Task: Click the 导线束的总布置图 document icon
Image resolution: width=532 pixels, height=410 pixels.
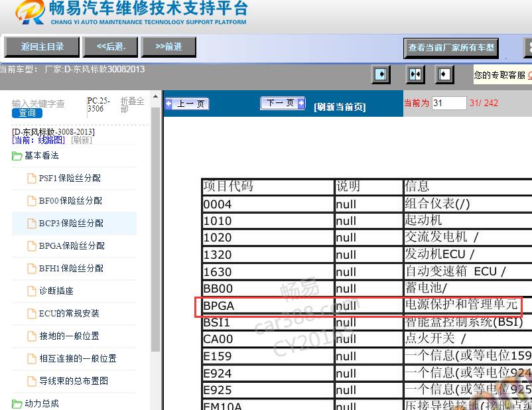Action: 32,381
